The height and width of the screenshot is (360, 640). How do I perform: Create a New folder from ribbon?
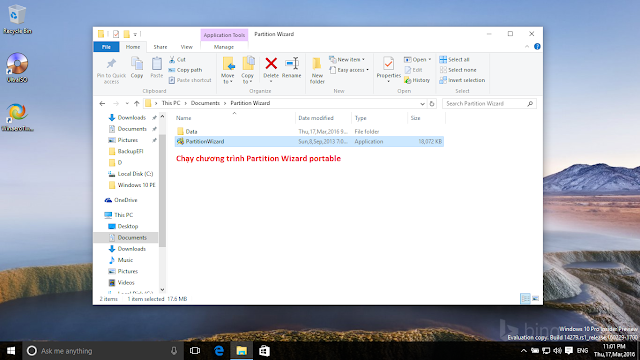[x=317, y=70]
